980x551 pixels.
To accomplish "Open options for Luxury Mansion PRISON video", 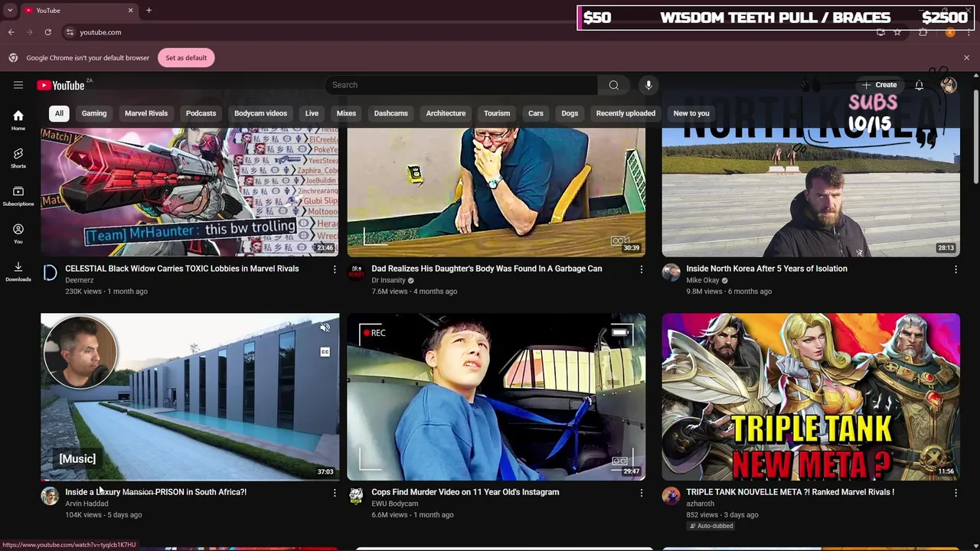I will point(334,493).
